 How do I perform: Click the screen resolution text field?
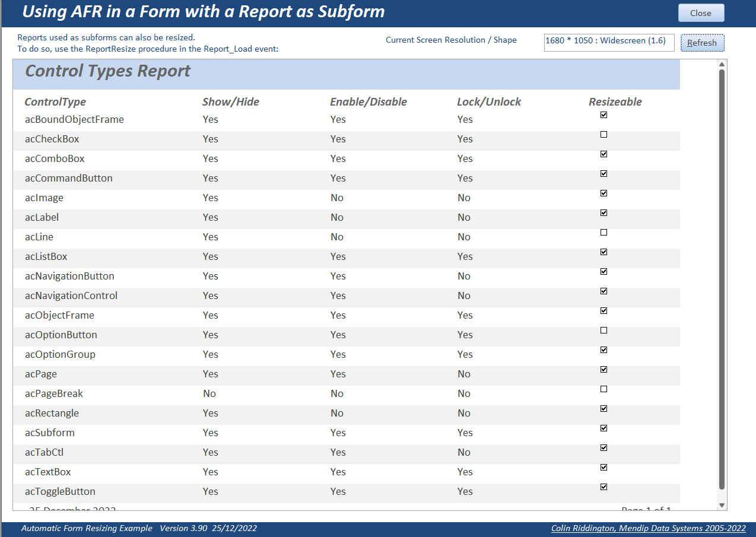coord(609,42)
